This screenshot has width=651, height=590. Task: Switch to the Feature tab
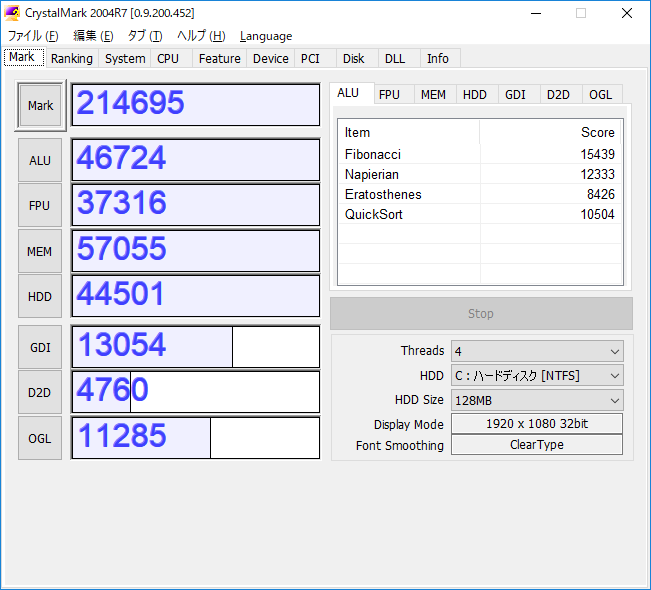[x=220, y=59]
